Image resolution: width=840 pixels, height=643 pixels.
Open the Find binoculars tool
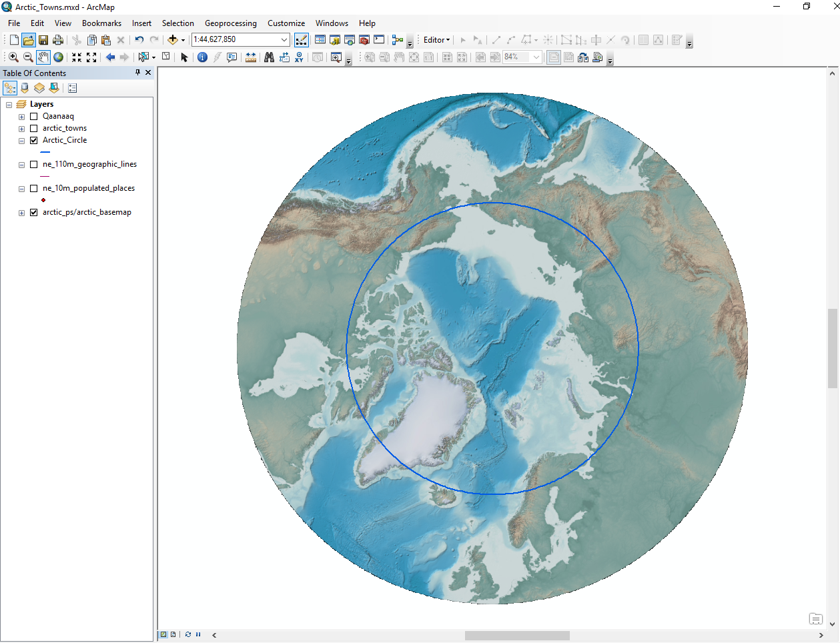tap(269, 57)
